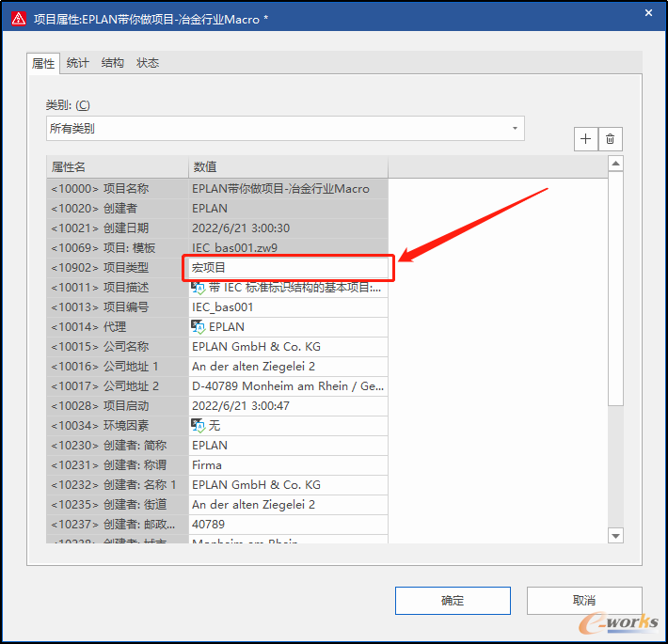
Task: Click the 项目启动 date 2022/6/21 3:00:47
Action: point(289,406)
